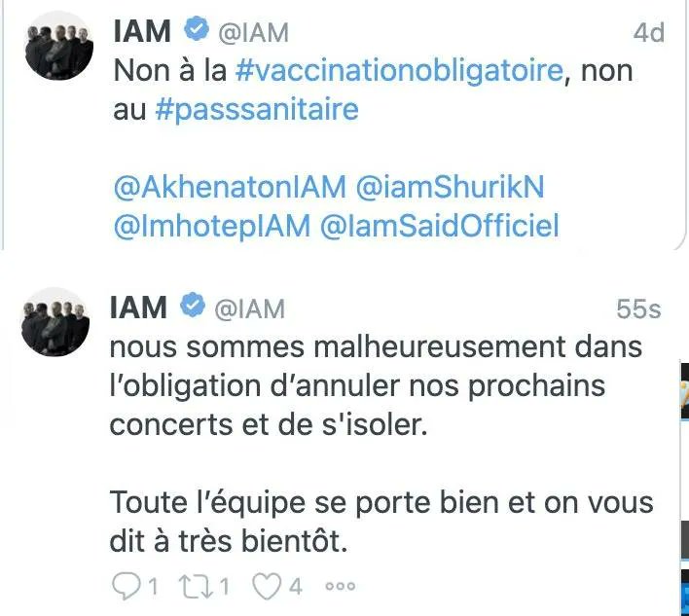Click @IAM handle on the second tweet
The width and height of the screenshot is (689, 616).
point(249,308)
